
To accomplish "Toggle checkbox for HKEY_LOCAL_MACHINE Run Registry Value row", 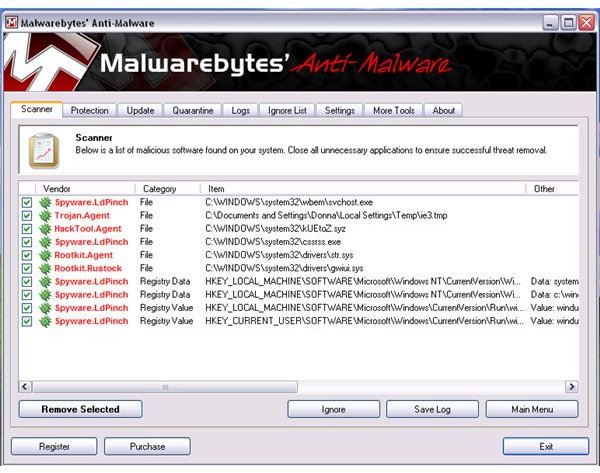I will click(x=27, y=308).
